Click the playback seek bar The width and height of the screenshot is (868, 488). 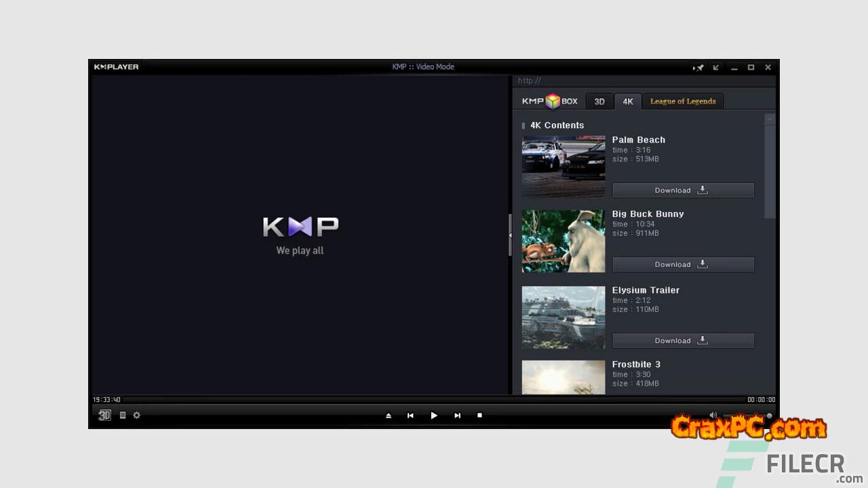pos(434,400)
